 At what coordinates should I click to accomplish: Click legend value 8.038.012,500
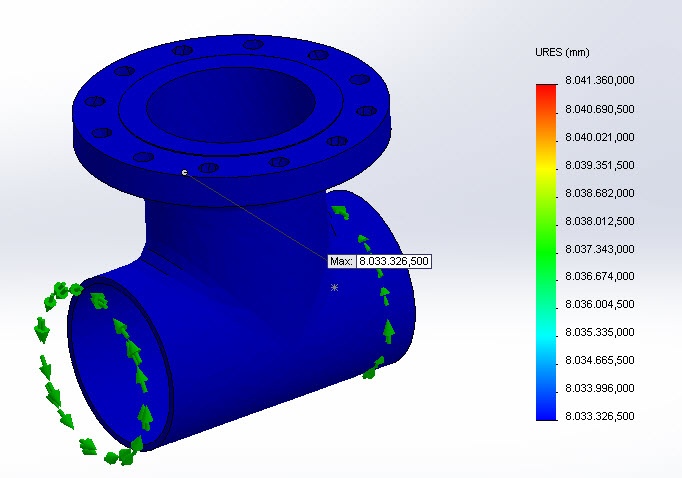[600, 221]
